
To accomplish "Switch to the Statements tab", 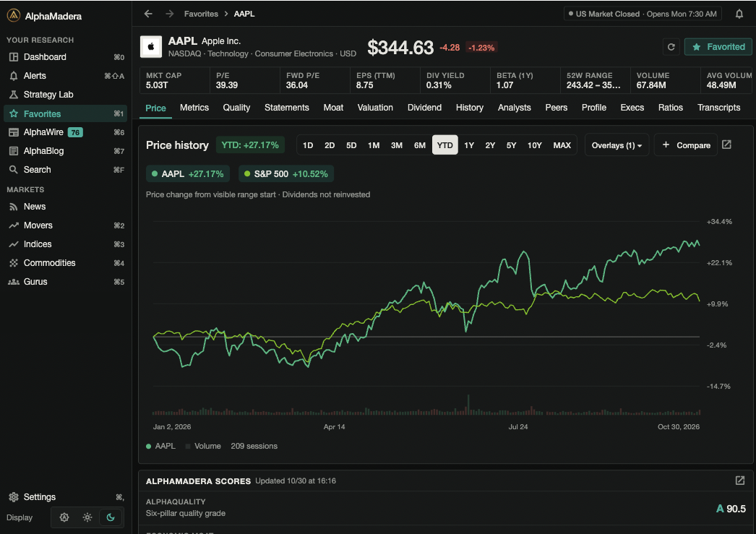I will 287,108.
